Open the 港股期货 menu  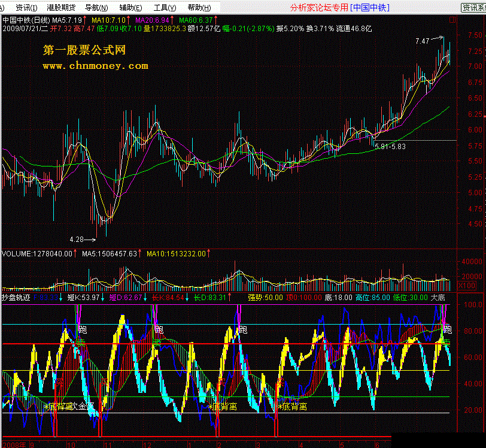click(x=61, y=7)
